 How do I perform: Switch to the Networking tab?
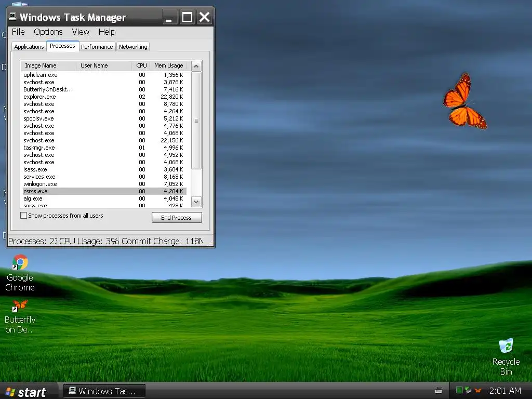133,47
